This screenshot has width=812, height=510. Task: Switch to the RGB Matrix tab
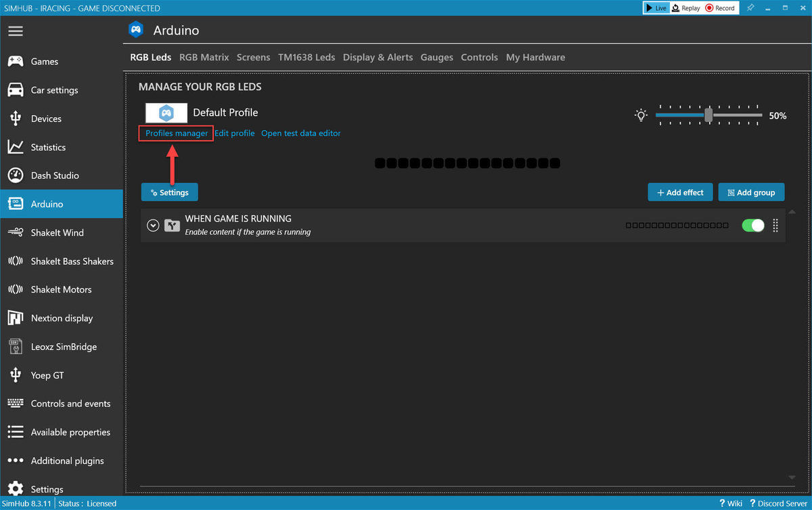point(204,58)
